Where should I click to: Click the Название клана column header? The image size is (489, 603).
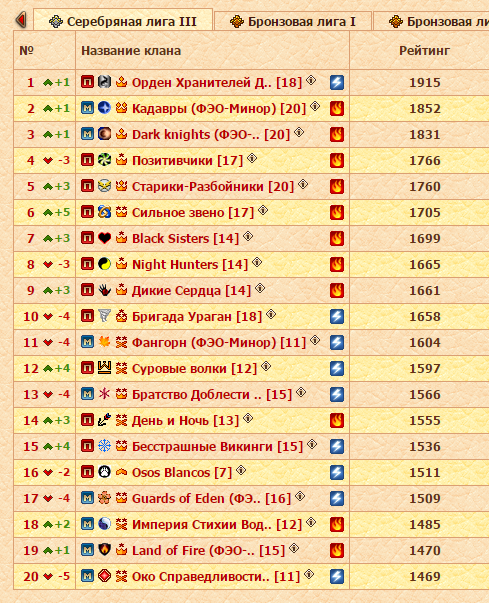pyautogui.click(x=131, y=51)
